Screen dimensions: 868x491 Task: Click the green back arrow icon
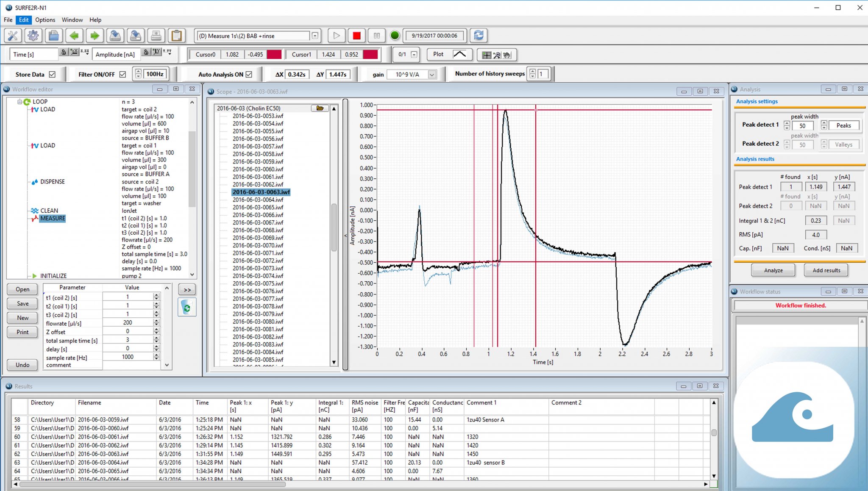click(74, 36)
